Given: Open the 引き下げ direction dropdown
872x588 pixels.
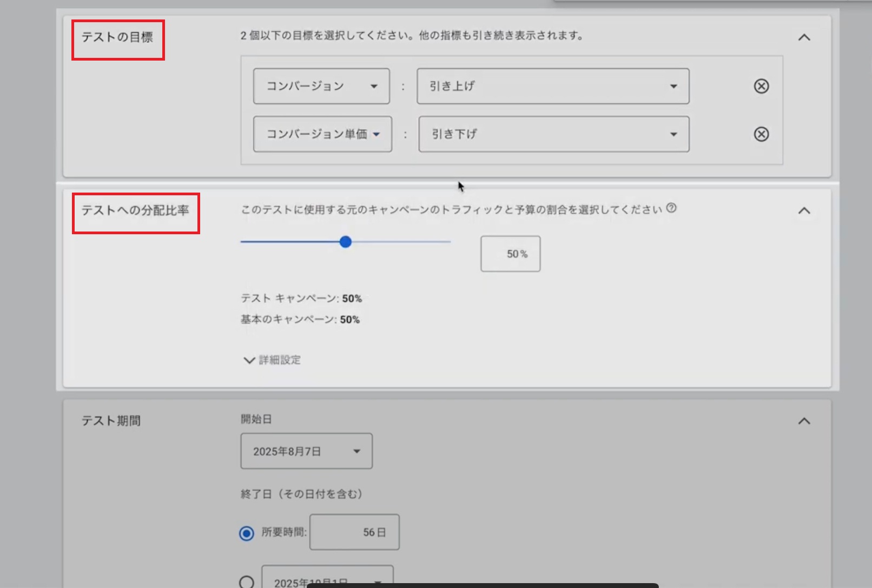Looking at the screenshot, I should coord(553,134).
